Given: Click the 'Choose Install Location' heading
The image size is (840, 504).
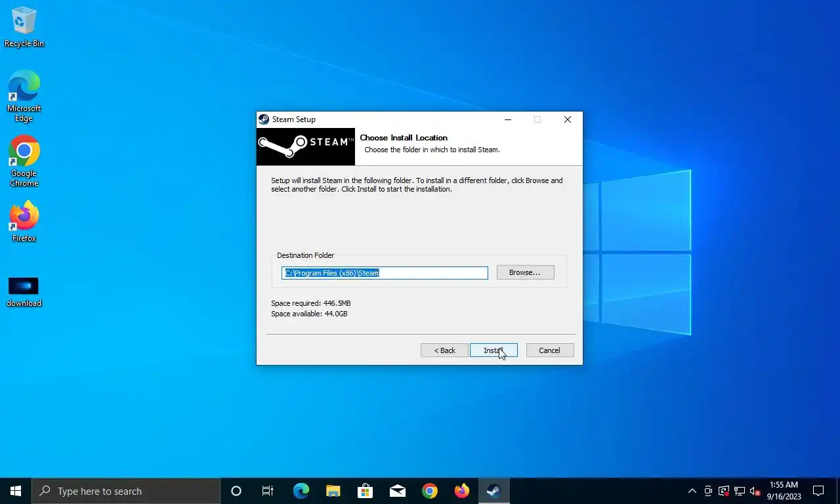Looking at the screenshot, I should [x=404, y=138].
